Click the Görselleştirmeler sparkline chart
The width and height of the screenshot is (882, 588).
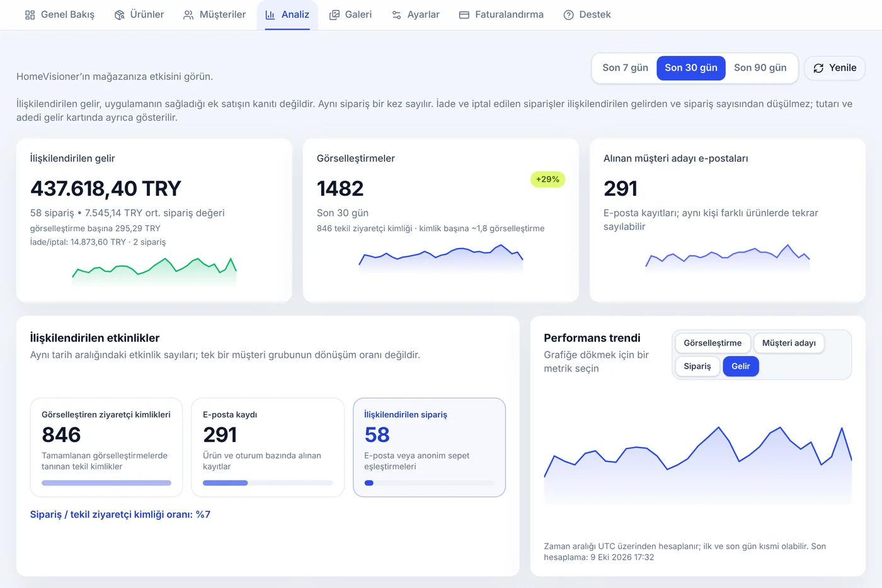coord(441,258)
